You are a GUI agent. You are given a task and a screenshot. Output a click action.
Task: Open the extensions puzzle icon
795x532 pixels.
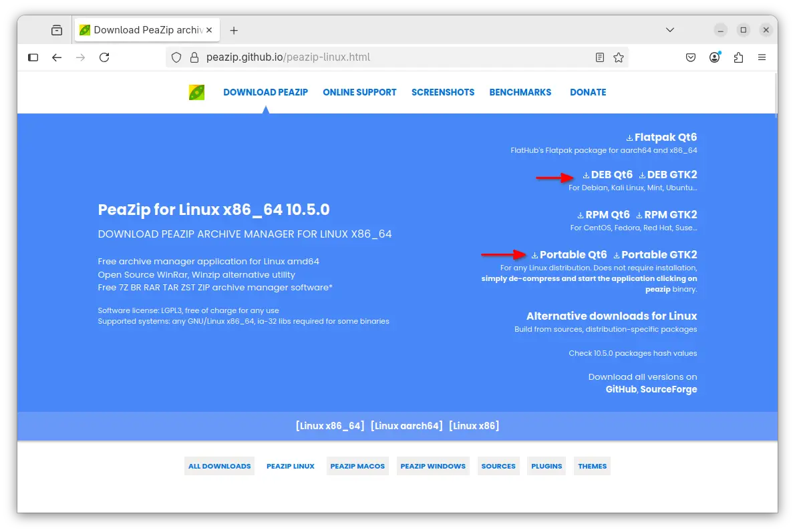[x=739, y=57]
